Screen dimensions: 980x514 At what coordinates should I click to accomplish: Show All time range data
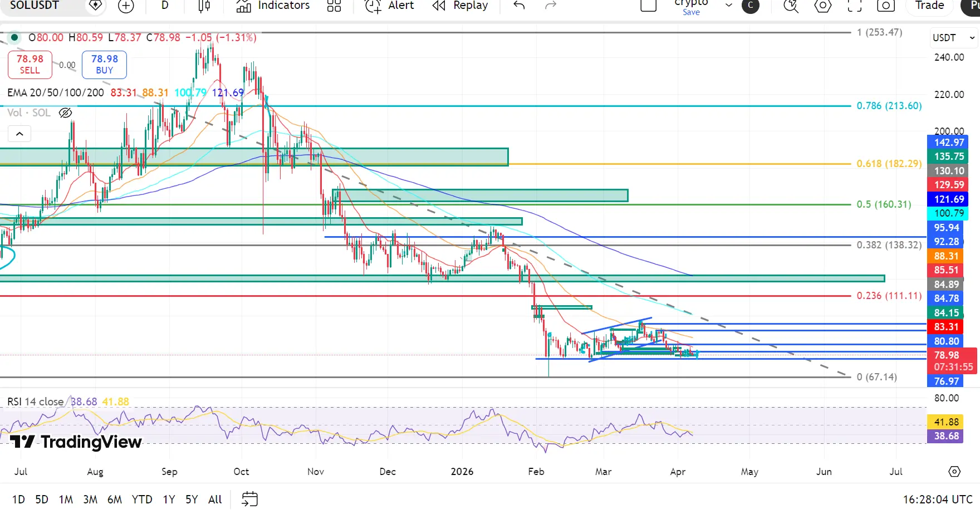pyautogui.click(x=215, y=500)
